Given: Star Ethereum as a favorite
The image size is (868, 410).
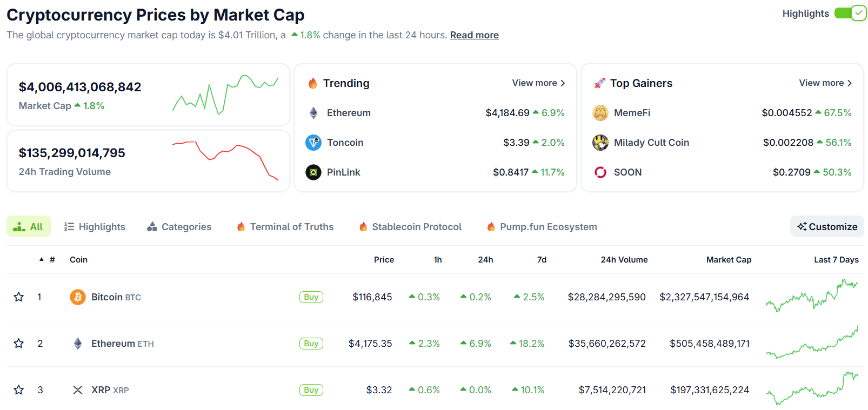Looking at the screenshot, I should pyautogui.click(x=19, y=343).
